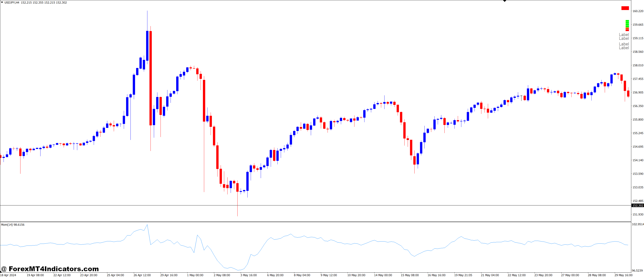Click the 96.5239 momentum scale value
Viewport: 644px width, 277px height.
pos(637,270)
